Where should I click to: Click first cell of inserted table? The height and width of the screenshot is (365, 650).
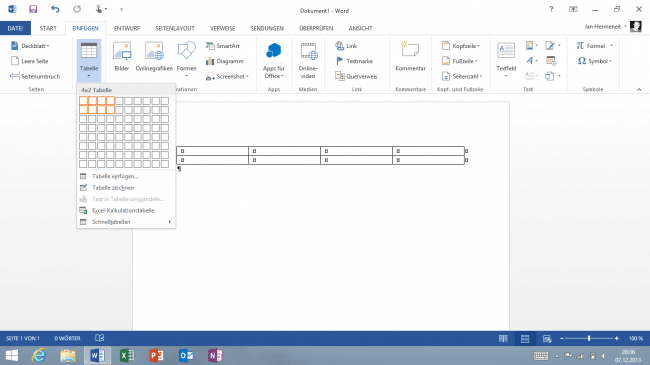[212, 151]
